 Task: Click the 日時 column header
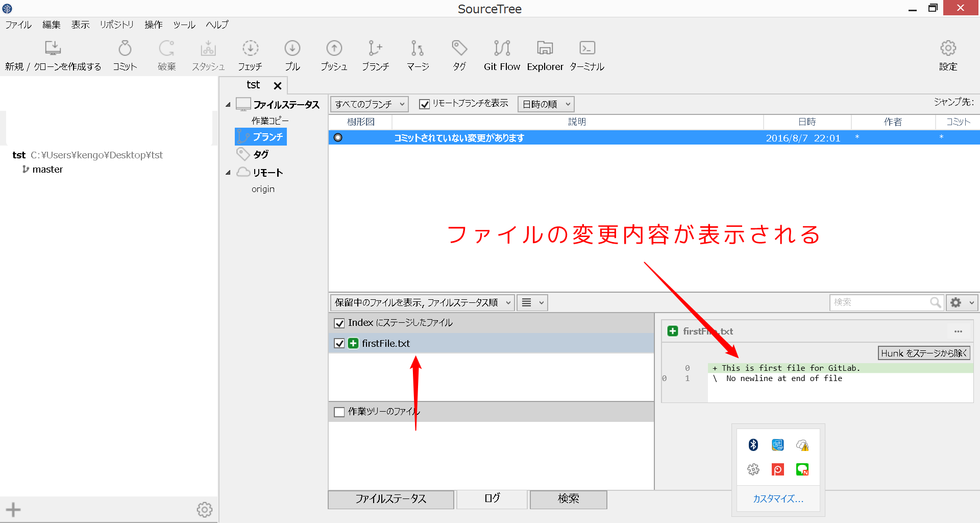click(807, 122)
